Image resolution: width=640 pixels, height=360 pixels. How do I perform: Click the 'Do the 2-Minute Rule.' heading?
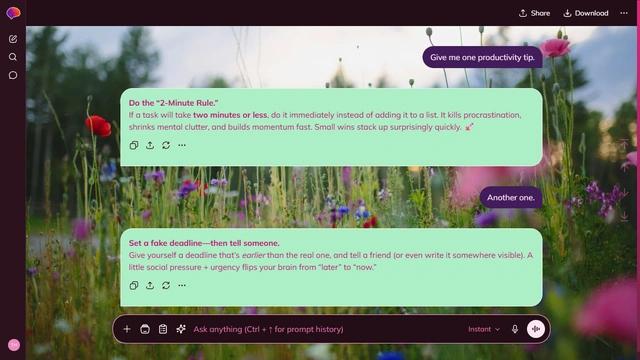173,103
